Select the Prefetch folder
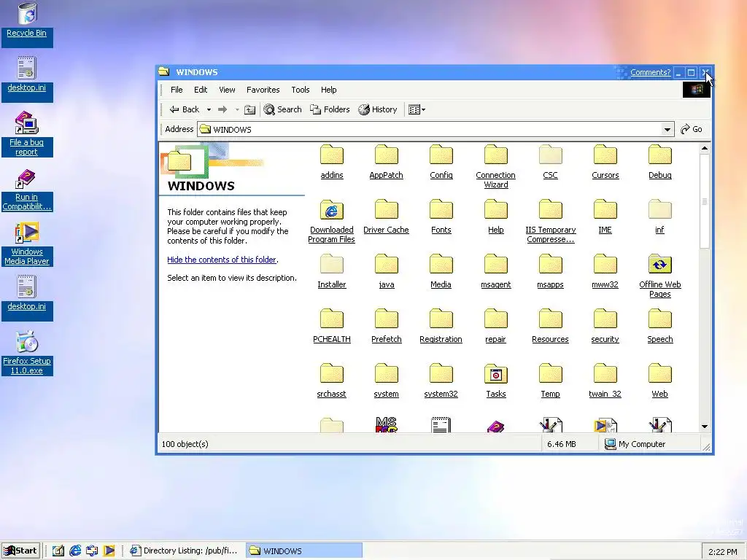This screenshot has height=560, width=747. tap(387, 326)
